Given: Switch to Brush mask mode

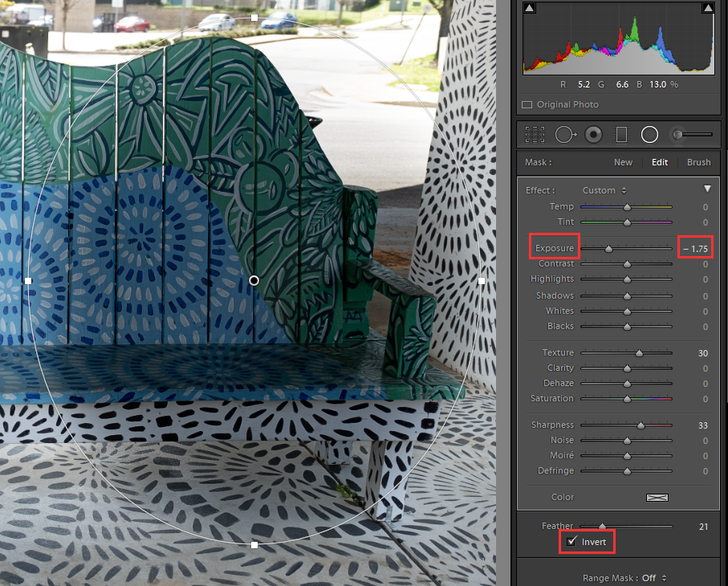Looking at the screenshot, I should coord(697,161).
